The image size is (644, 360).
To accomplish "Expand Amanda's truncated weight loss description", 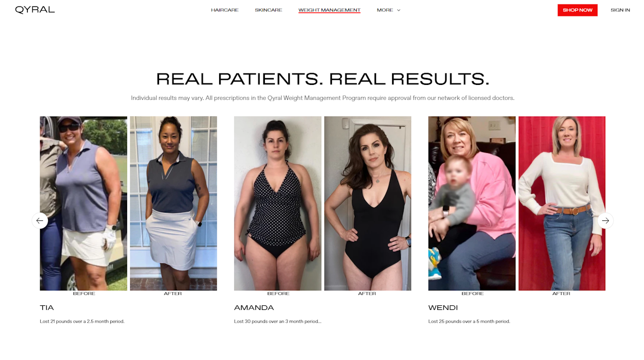I will click(x=278, y=321).
